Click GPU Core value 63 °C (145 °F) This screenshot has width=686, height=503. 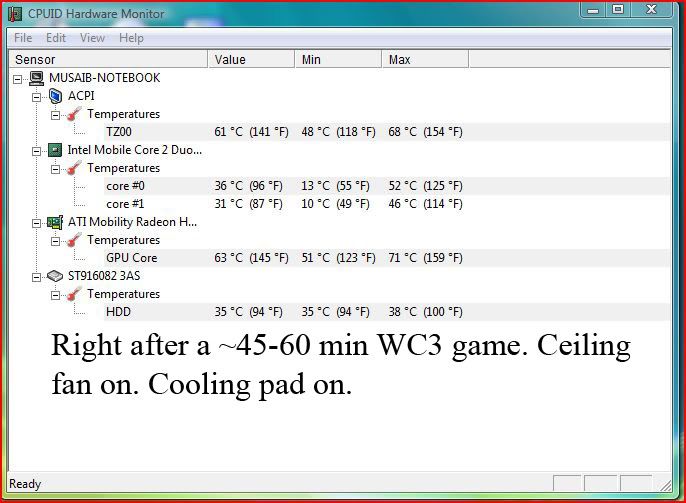[252, 258]
